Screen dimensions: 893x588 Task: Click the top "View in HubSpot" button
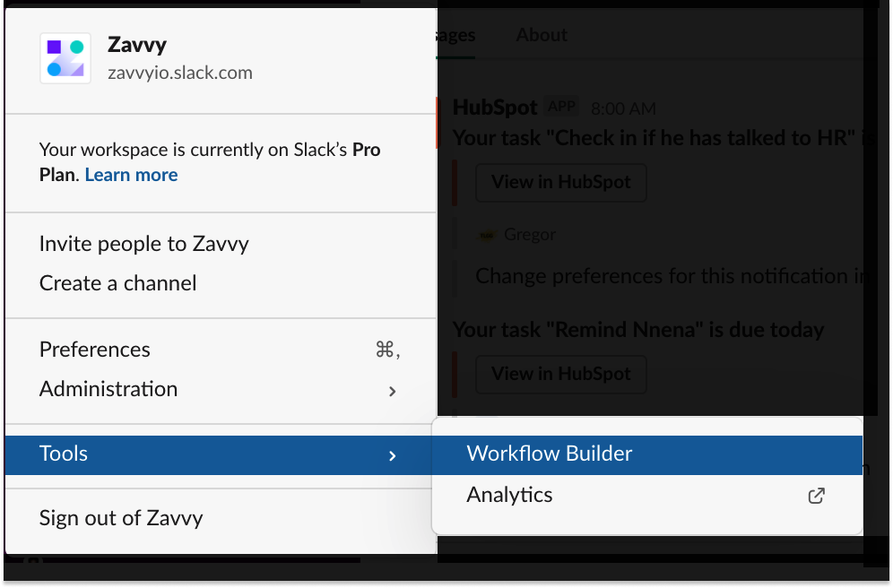(x=560, y=182)
